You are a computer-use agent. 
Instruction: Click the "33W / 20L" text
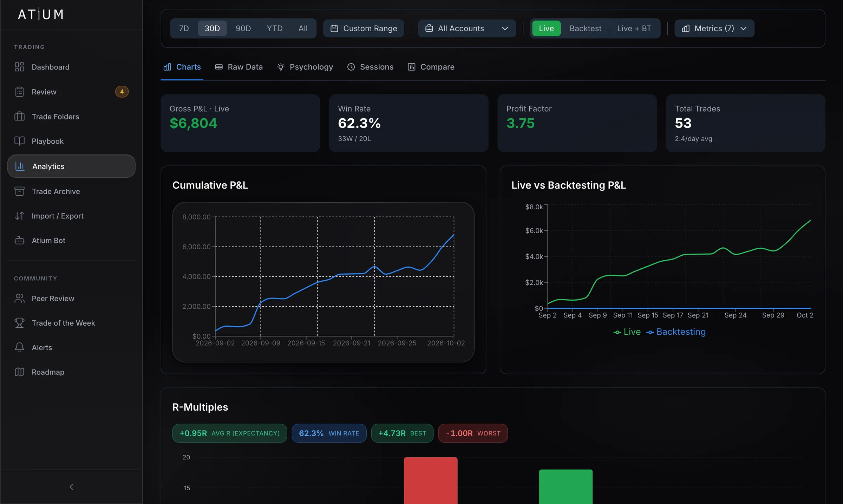tap(354, 139)
